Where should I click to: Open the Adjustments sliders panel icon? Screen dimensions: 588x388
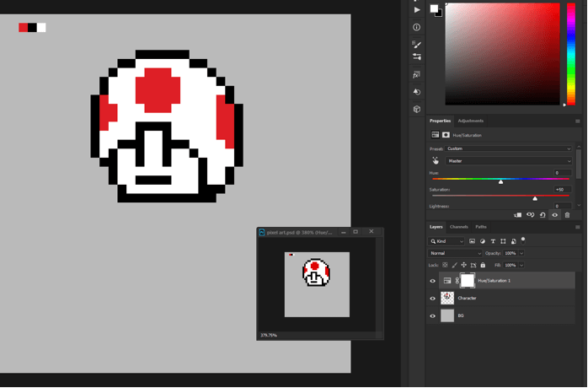click(417, 57)
